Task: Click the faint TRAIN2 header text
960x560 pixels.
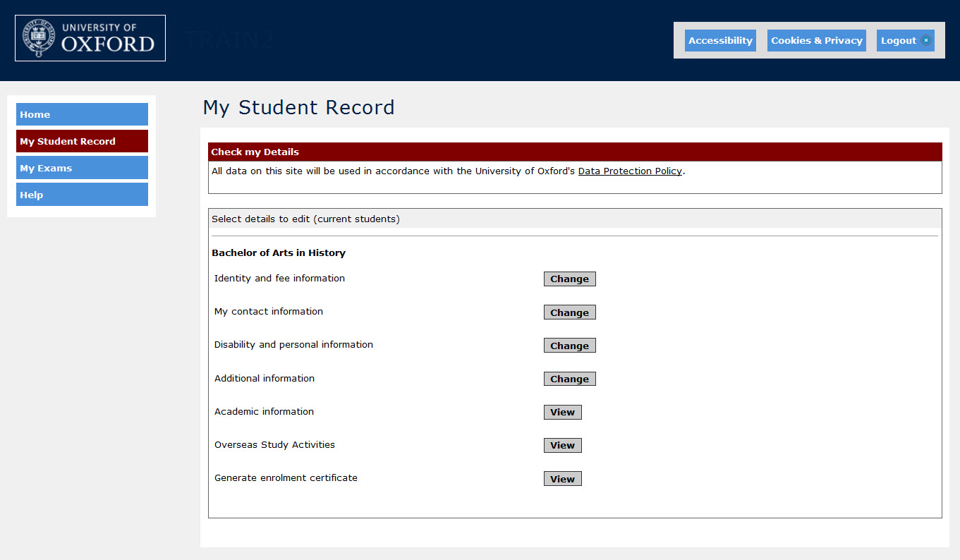Action: point(229,39)
